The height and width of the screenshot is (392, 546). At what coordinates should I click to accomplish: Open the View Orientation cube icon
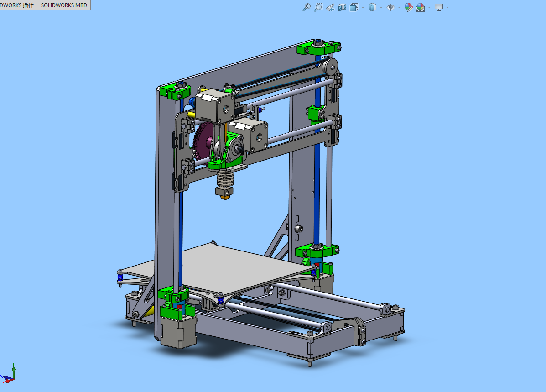[354, 7]
